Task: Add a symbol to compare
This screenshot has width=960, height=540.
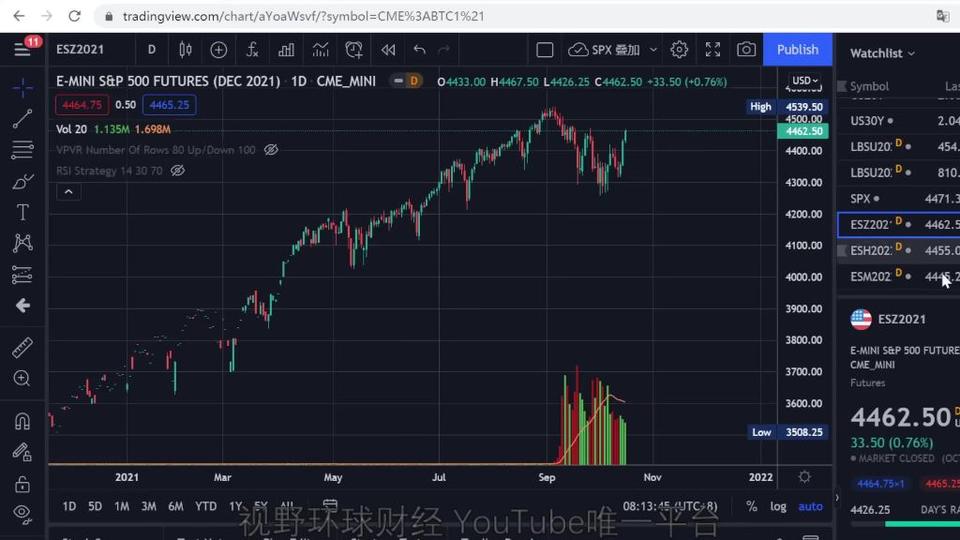Action: 219,50
